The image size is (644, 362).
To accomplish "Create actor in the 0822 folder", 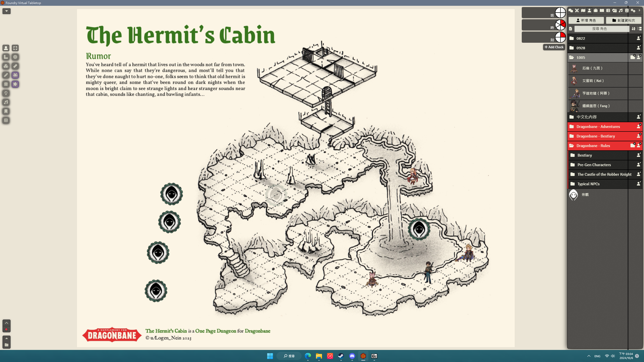I will click(x=639, y=38).
